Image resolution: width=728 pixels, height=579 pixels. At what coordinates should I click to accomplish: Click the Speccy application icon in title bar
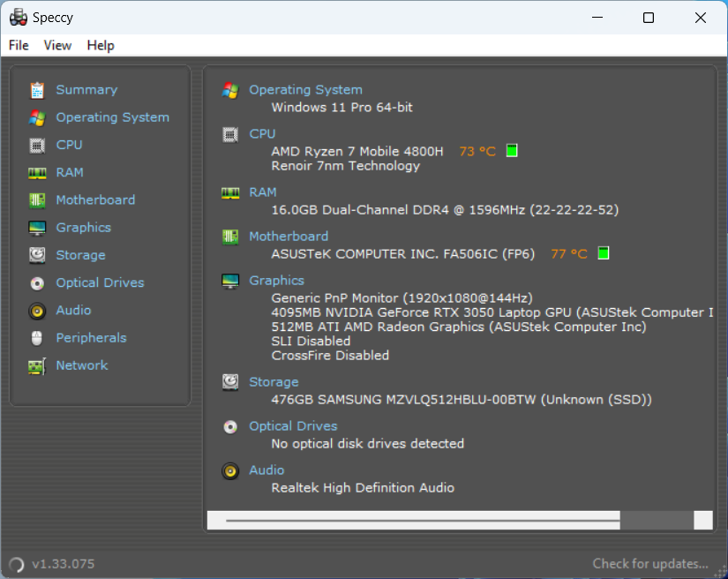[19, 18]
